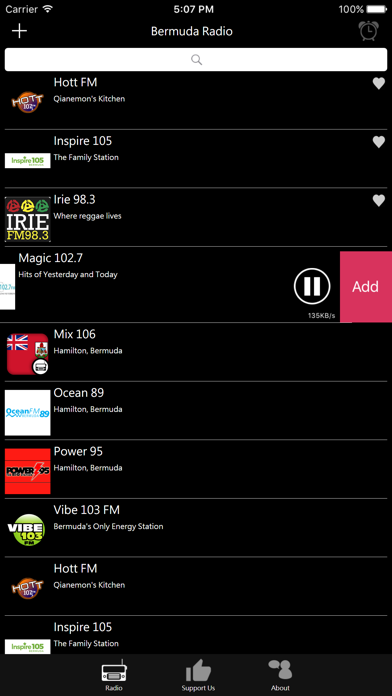
Task: Tap the red Add button
Action: tap(366, 287)
